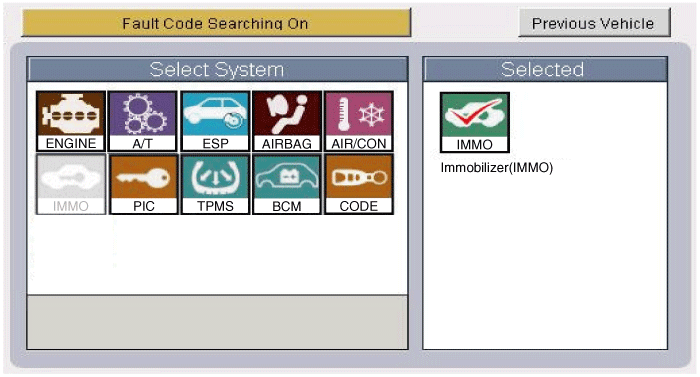The image size is (700, 377).
Task: Click the Selected panel header
Action: point(545,69)
